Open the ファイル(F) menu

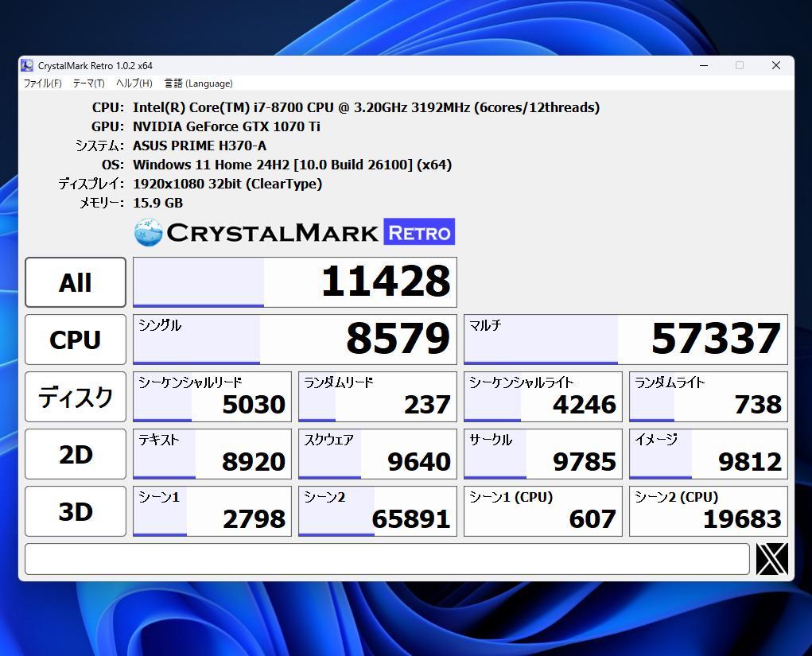(x=42, y=83)
